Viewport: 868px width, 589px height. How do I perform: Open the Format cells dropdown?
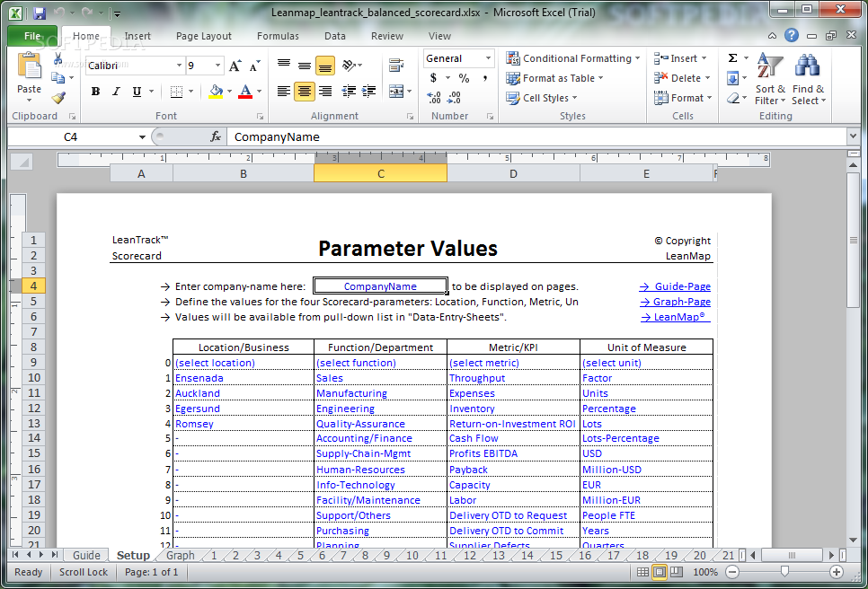click(x=683, y=98)
